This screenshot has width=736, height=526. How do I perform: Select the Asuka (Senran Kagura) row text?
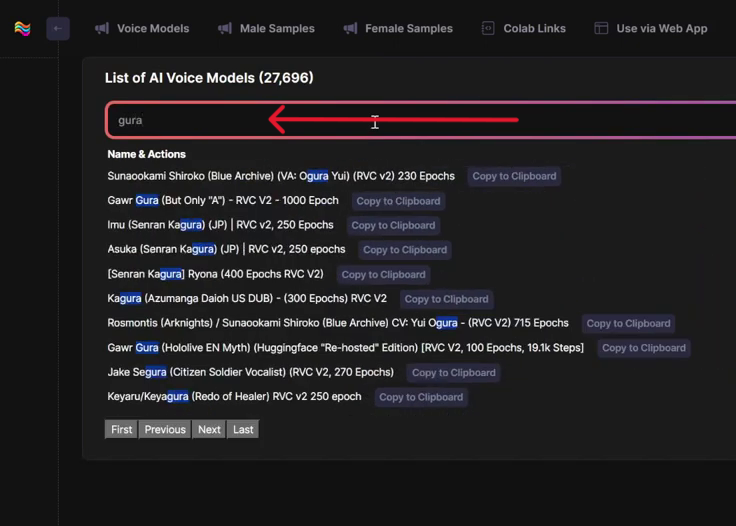(x=226, y=250)
